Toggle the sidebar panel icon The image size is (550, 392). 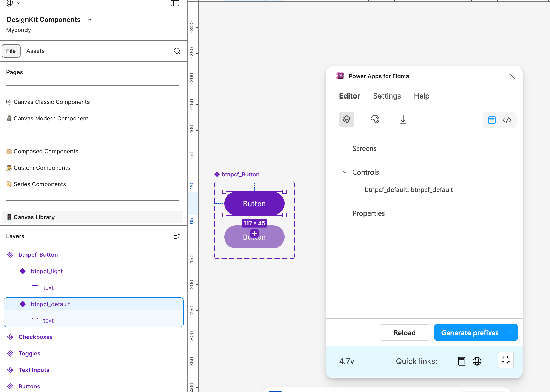point(175,3)
